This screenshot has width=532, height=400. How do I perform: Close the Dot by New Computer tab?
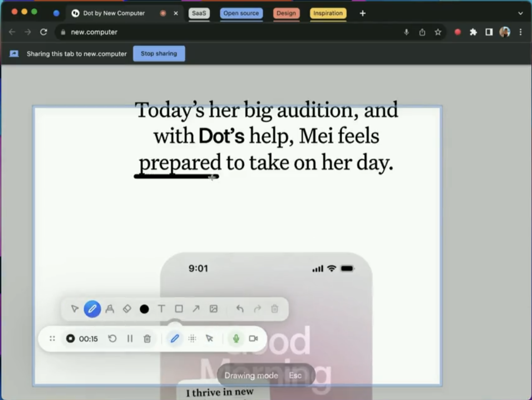[x=176, y=13]
